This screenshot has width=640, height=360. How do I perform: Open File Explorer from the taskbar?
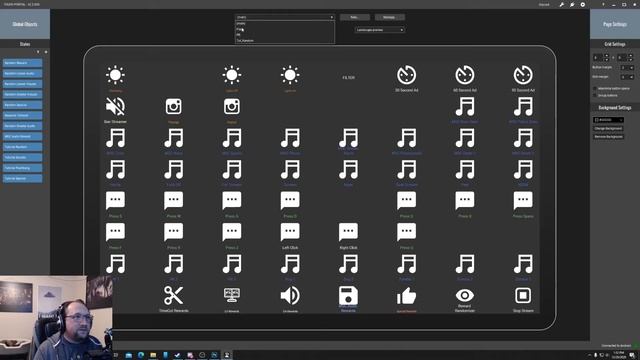[153, 355]
